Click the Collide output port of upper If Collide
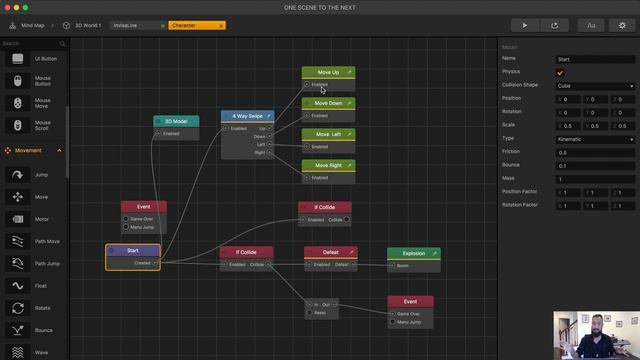The height and width of the screenshot is (360, 640). pos(347,220)
